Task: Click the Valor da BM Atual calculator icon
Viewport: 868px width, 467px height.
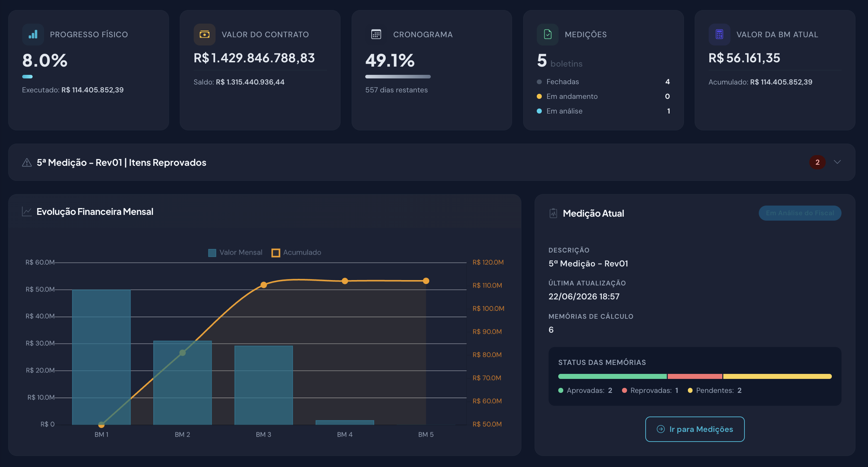Action: (719, 34)
